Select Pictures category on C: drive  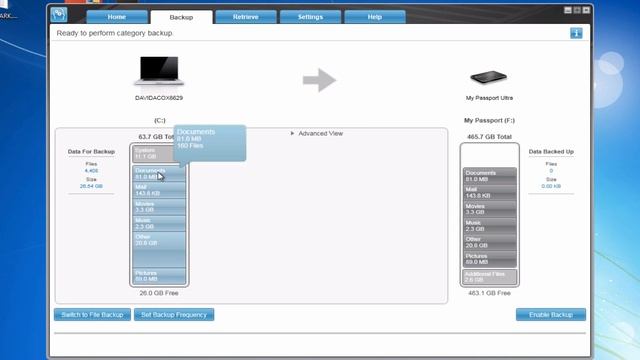[159, 276]
